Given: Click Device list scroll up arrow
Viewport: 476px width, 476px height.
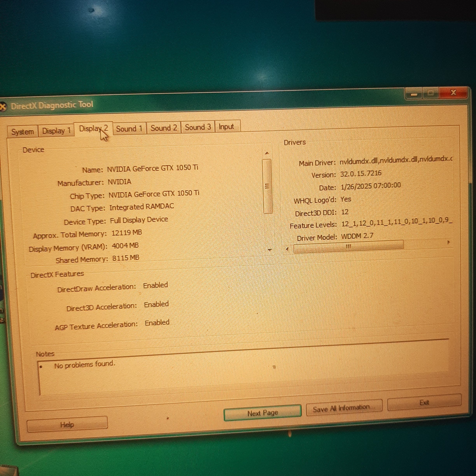Looking at the screenshot, I should (267, 153).
